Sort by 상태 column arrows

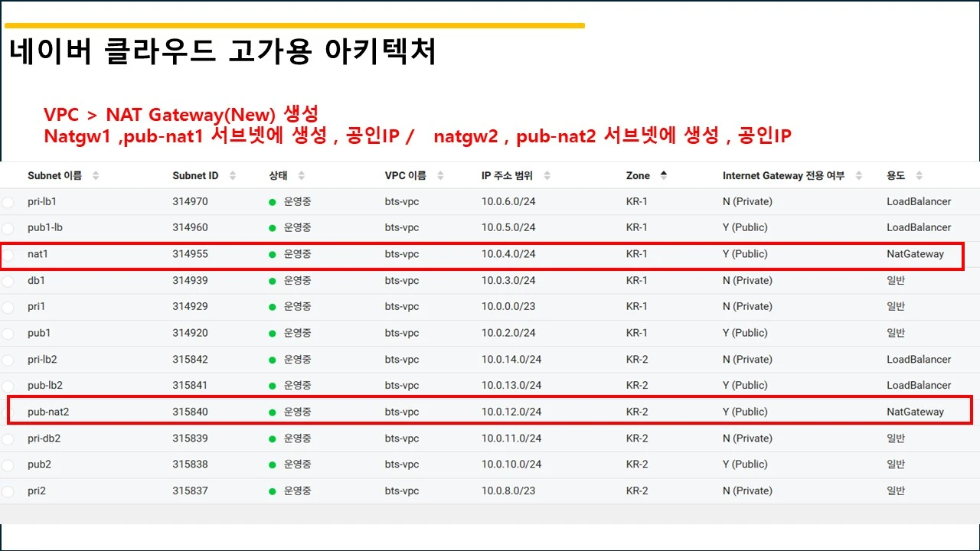point(302,175)
